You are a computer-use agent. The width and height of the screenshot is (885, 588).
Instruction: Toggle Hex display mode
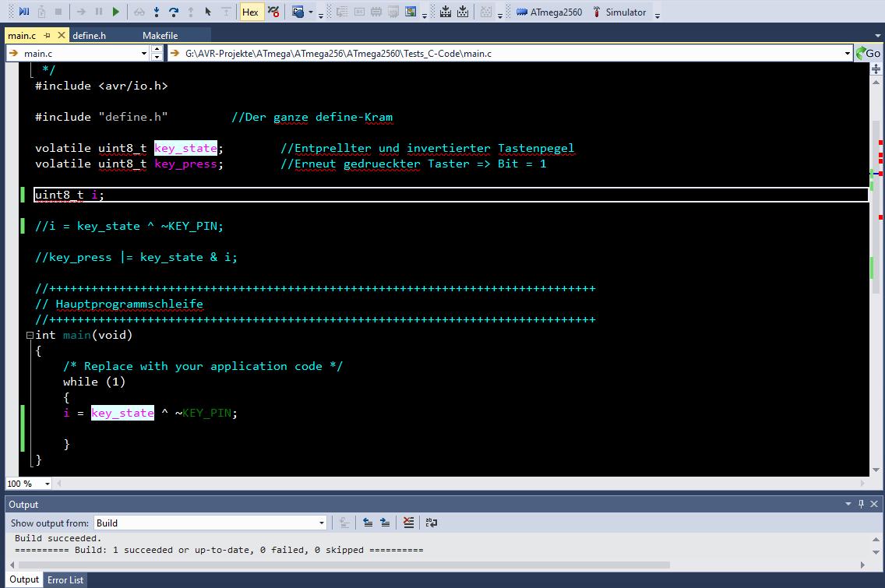[250, 12]
